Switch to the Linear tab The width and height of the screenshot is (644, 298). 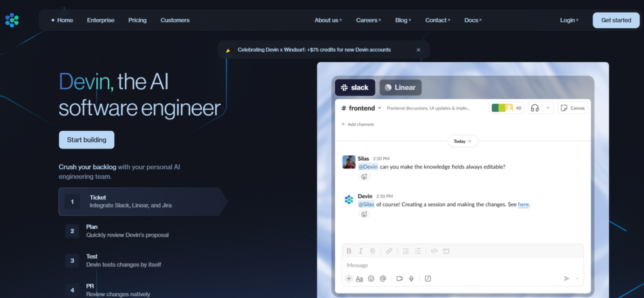401,87
